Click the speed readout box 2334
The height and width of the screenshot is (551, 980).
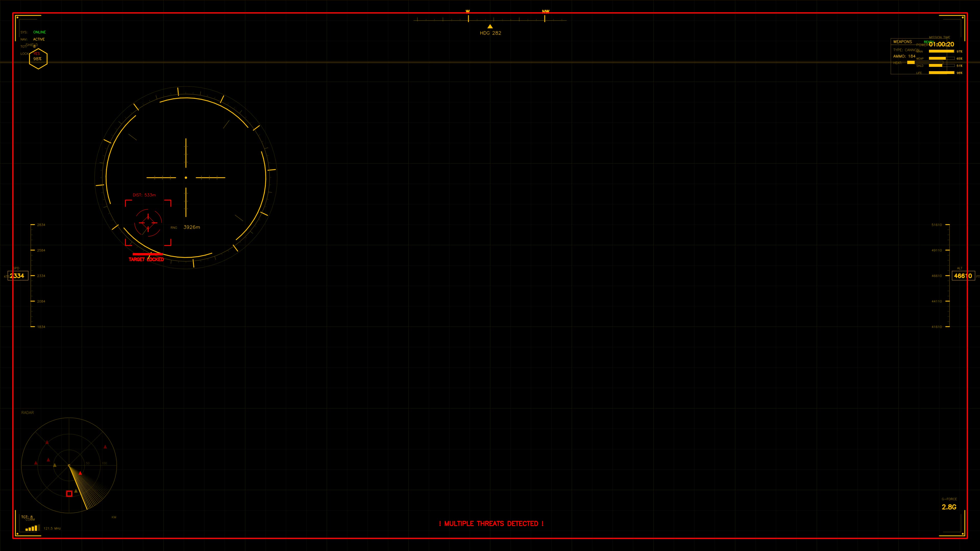click(x=18, y=276)
